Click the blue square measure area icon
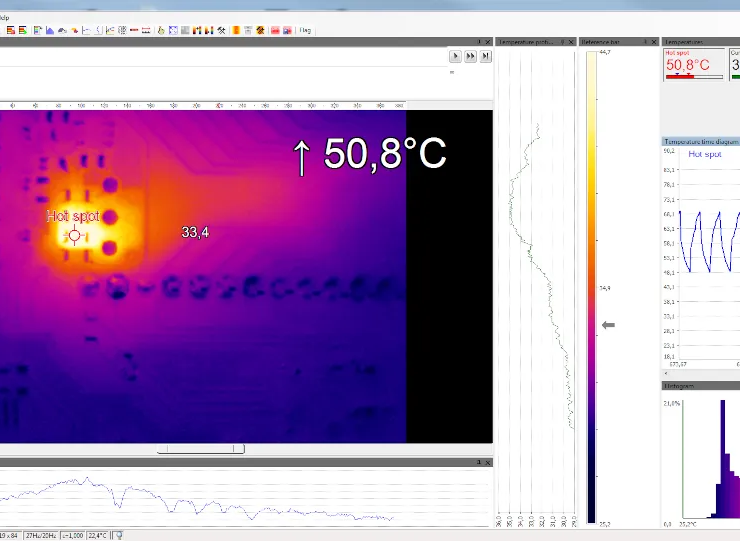 (x=173, y=30)
